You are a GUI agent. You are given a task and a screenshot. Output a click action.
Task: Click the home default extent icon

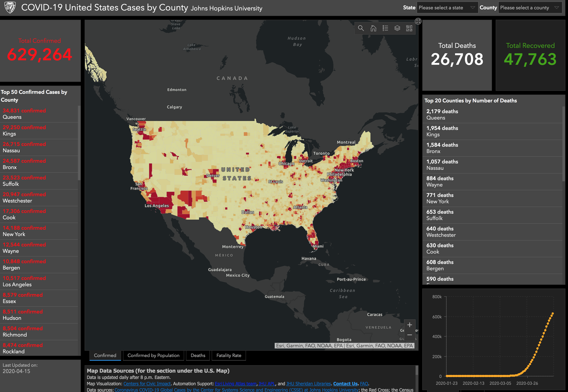373,28
